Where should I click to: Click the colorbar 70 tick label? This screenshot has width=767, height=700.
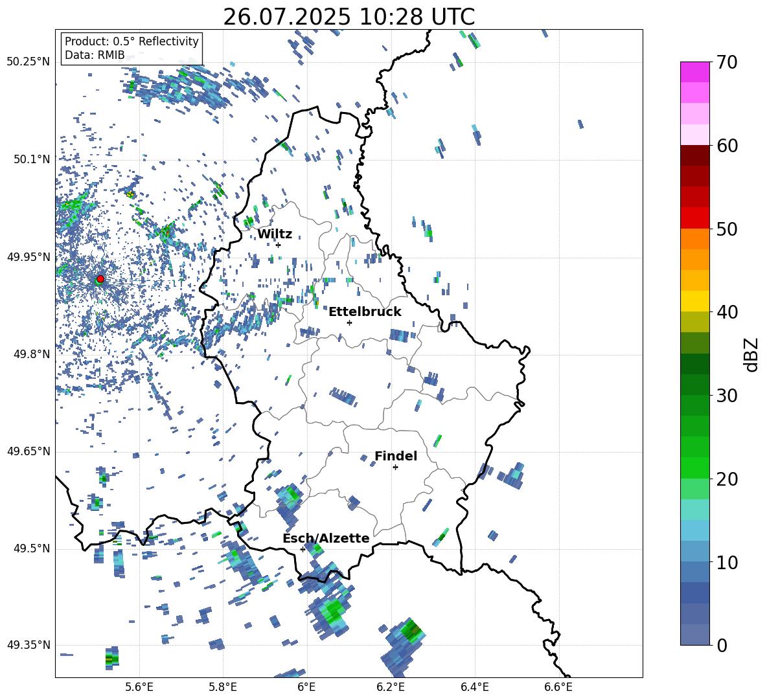(x=727, y=62)
